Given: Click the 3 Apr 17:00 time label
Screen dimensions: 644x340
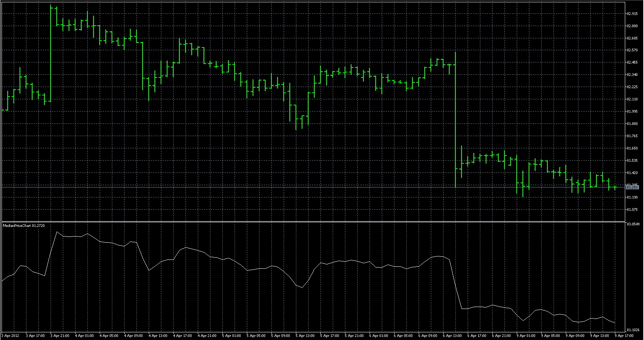Looking at the screenshot, I should point(35,336).
